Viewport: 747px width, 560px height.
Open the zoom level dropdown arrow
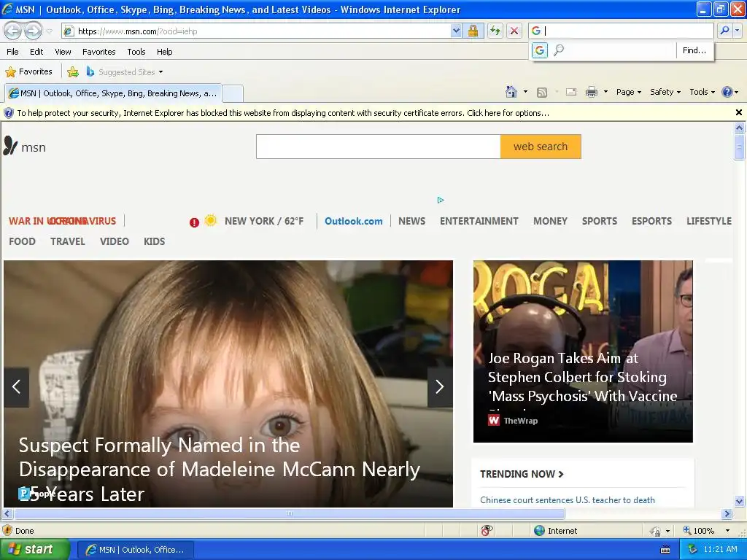point(727,531)
